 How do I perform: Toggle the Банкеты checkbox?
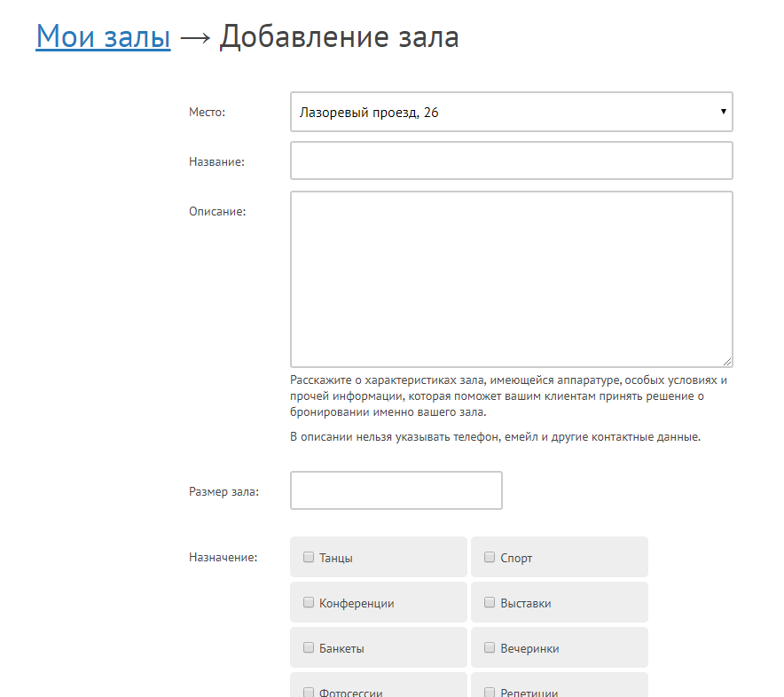309,648
